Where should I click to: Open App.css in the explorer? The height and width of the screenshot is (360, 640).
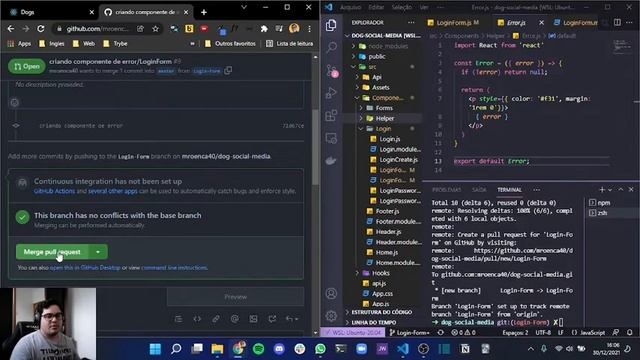click(382, 293)
